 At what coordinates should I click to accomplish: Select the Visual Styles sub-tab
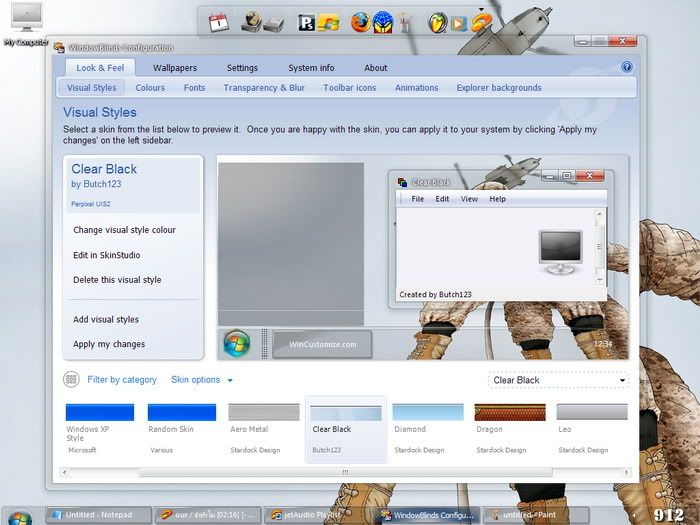point(92,88)
